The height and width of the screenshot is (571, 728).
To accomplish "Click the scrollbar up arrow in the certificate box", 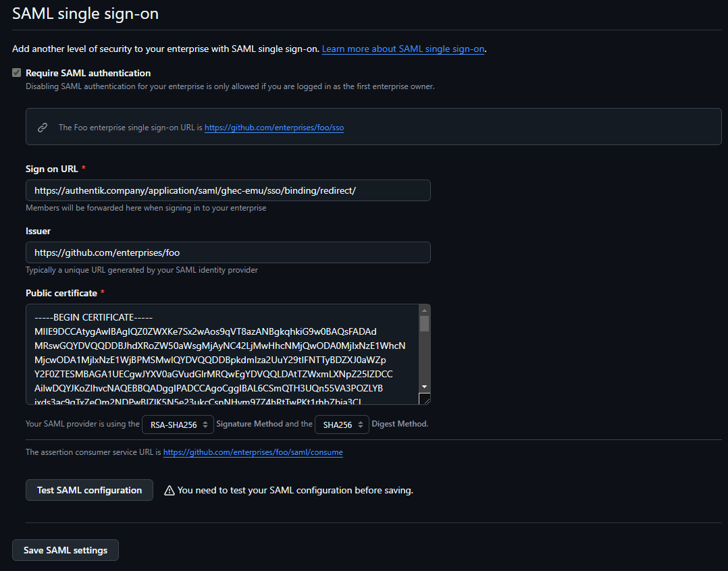I will [x=424, y=310].
